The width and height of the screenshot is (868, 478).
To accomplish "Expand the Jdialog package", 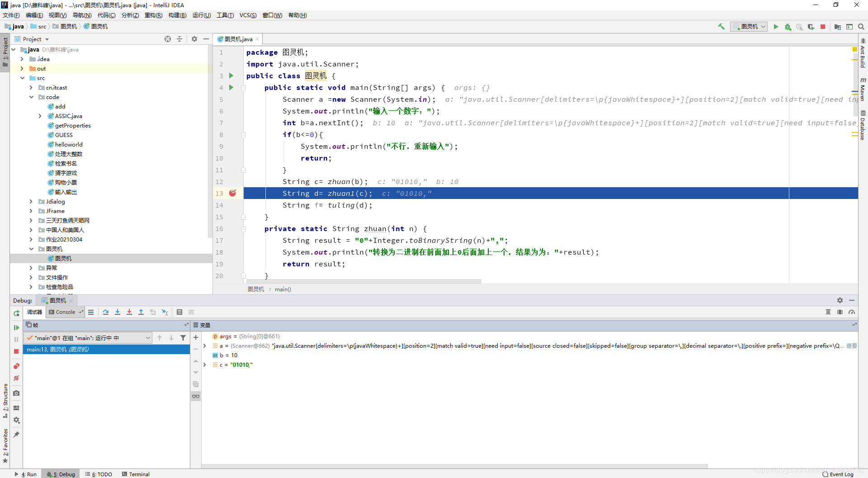I will (x=31, y=201).
